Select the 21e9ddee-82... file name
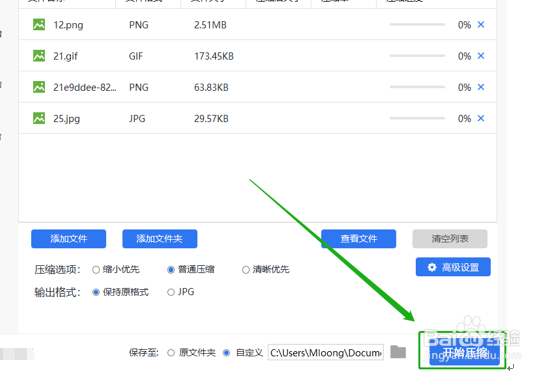 (84, 87)
